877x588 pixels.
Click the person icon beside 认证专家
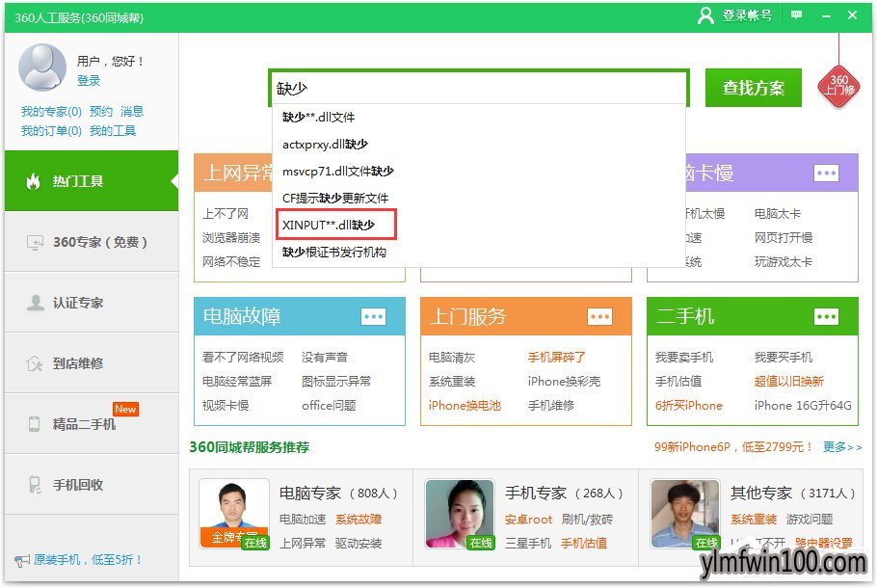tap(36, 303)
